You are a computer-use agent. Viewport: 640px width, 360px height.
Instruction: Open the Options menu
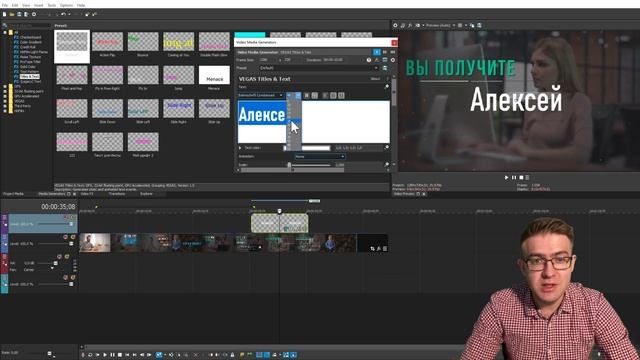pos(67,5)
